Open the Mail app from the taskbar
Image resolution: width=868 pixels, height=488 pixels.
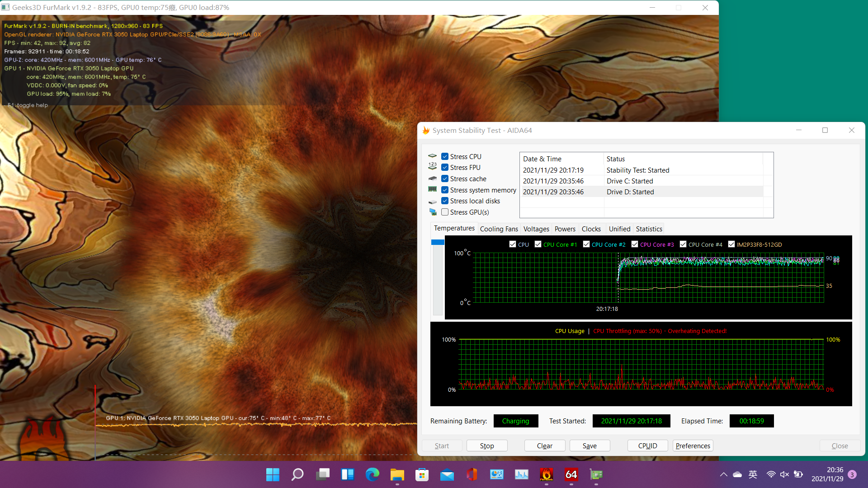pyautogui.click(x=447, y=474)
